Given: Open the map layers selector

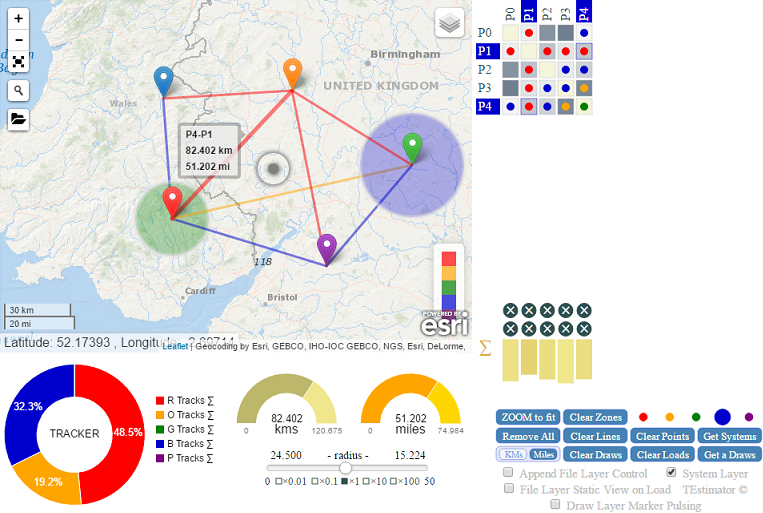Looking at the screenshot, I should click(450, 23).
